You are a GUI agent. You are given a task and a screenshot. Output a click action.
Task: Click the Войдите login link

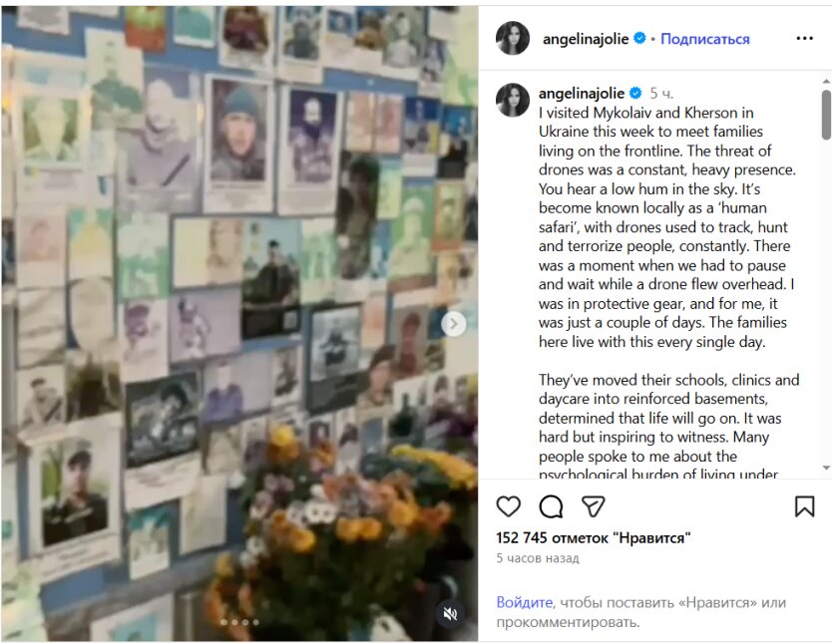click(x=525, y=602)
